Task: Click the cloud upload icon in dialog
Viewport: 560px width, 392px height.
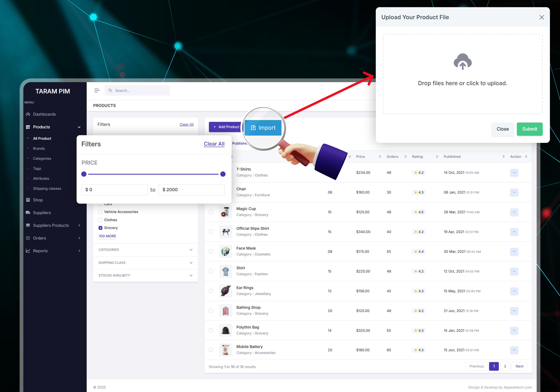Action: point(462,61)
